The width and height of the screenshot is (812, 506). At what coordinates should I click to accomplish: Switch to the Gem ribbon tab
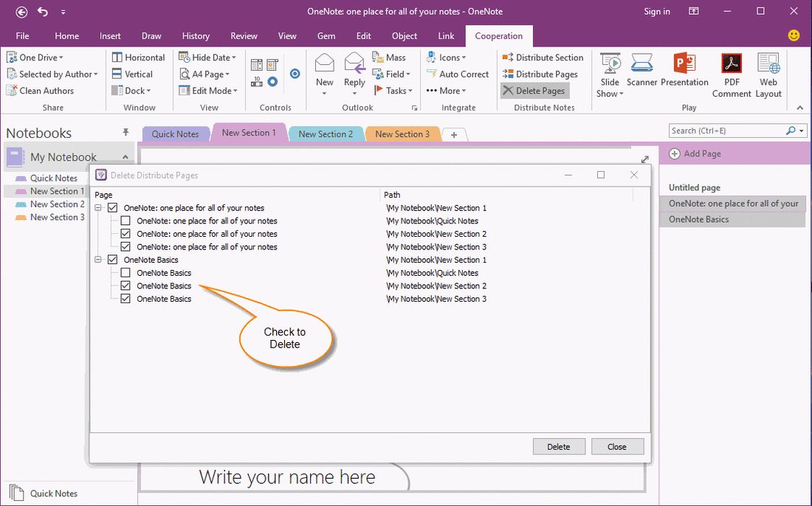[326, 35]
